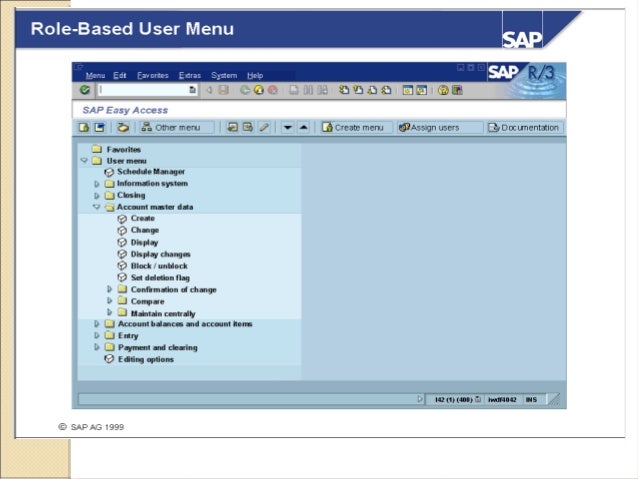Click the Move Favorites Down arrow
The width and height of the screenshot is (638, 479).
[287, 127]
